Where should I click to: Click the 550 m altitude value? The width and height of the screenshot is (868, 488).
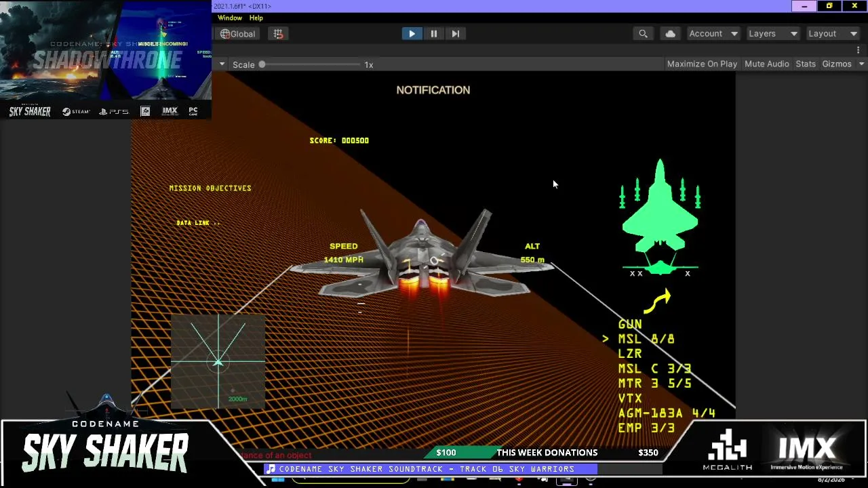click(x=532, y=260)
